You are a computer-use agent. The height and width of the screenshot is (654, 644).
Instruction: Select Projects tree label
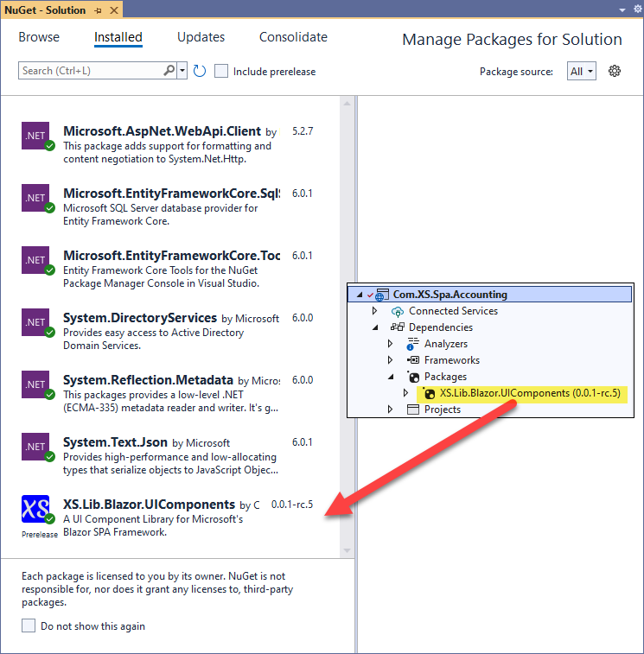[443, 410]
